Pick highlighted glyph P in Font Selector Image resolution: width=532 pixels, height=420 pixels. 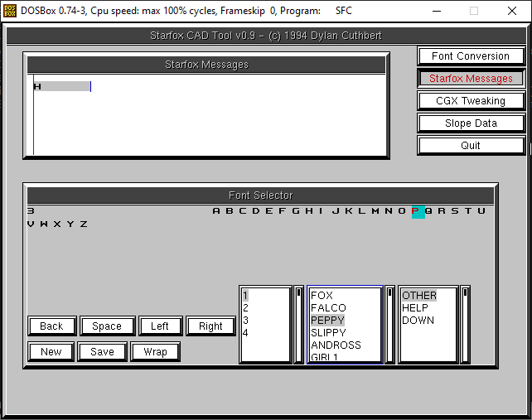click(418, 212)
